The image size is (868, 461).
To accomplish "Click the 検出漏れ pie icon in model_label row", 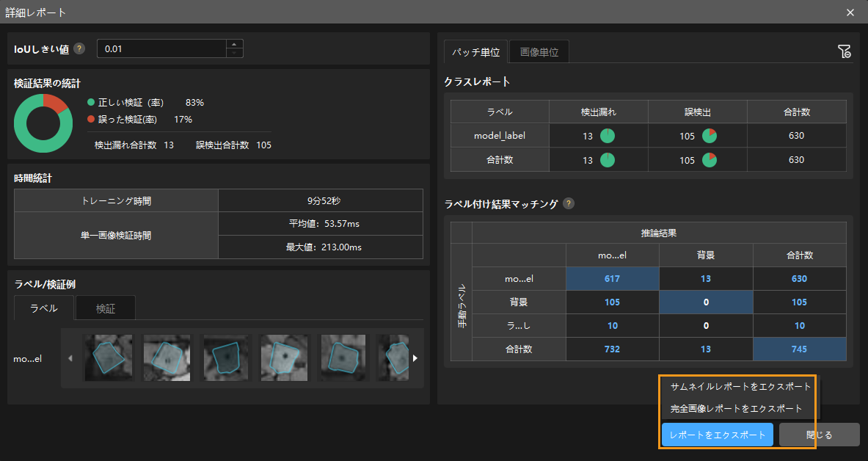I will [608, 136].
